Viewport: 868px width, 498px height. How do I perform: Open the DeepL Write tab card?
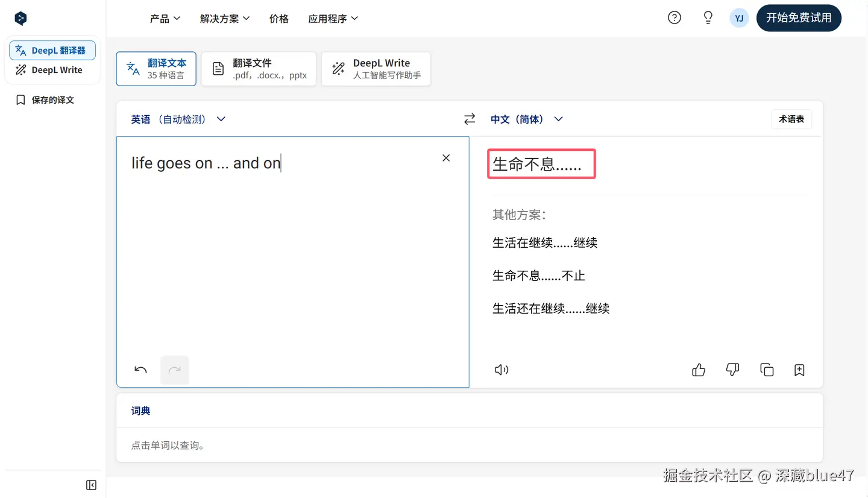(376, 69)
